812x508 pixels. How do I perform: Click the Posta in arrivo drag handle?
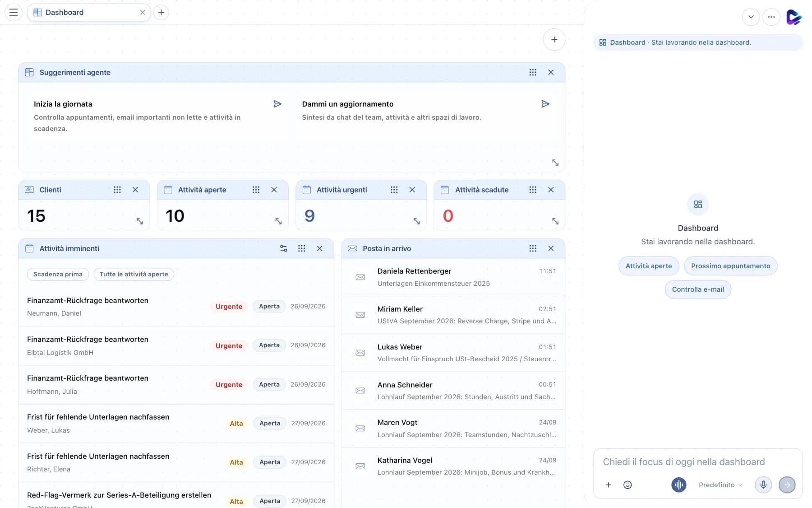[533, 248]
